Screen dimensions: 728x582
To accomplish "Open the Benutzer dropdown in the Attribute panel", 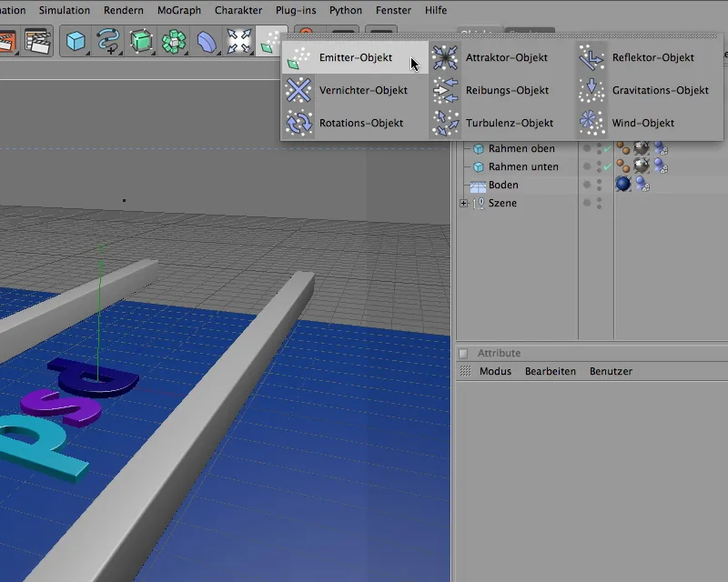I will point(611,371).
